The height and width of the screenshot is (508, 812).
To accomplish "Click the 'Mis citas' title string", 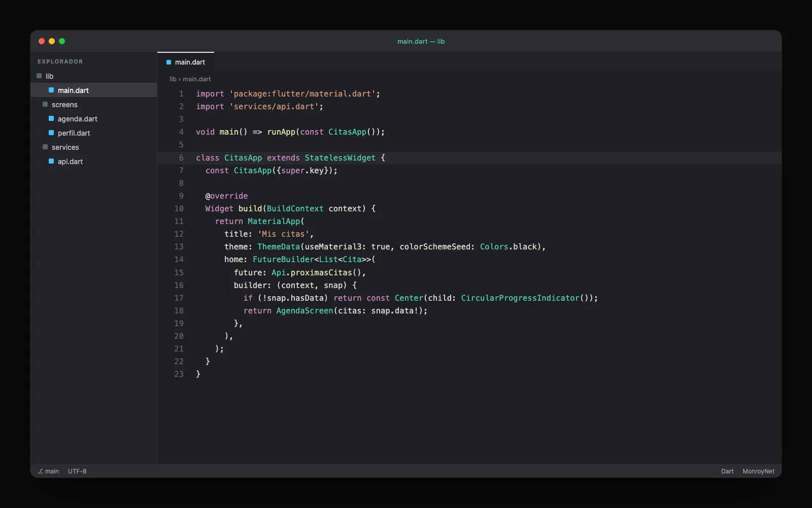I will tap(283, 234).
